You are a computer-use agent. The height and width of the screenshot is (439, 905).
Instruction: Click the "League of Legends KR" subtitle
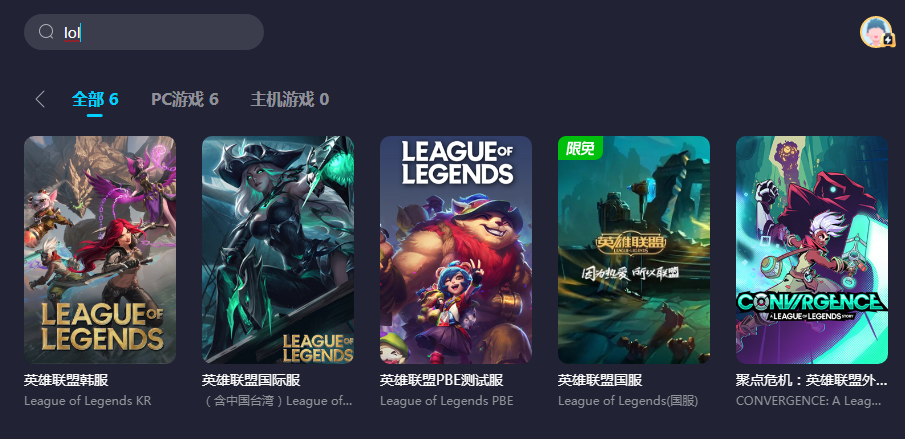(88, 401)
